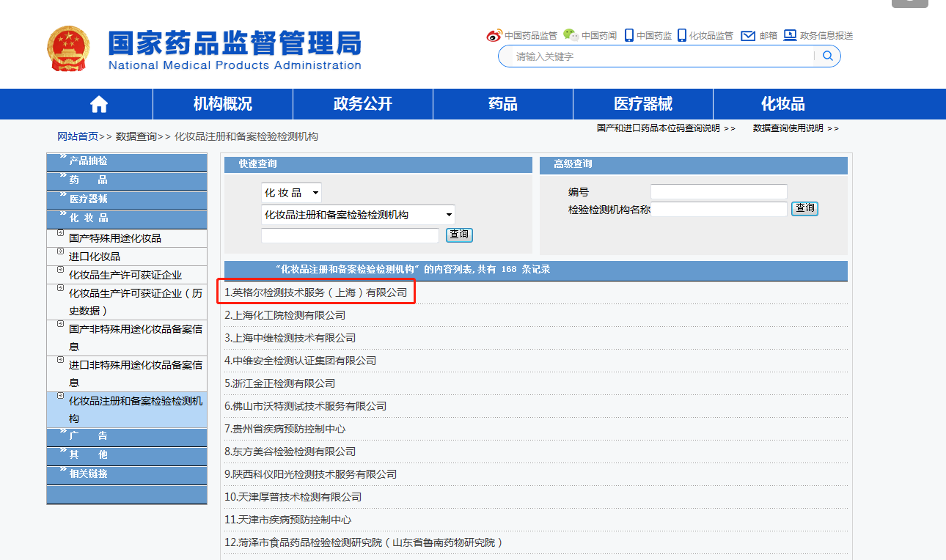This screenshot has height=560, width=946.
Task: Select the 化妆品监管 phone icon
Action: tap(683, 34)
